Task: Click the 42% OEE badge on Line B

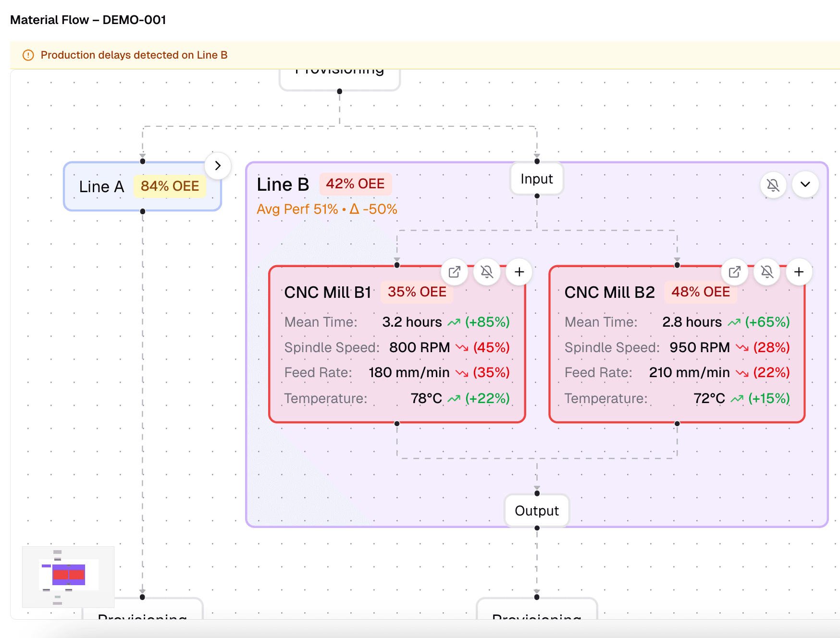Action: click(x=355, y=184)
